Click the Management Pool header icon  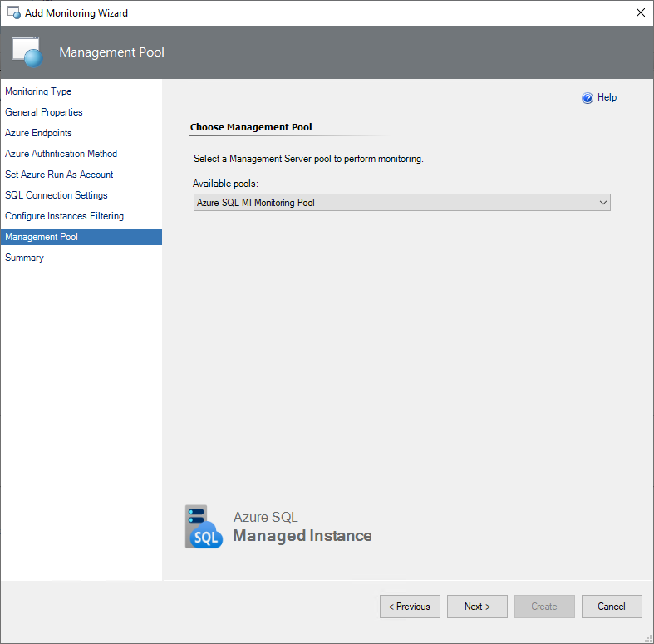pos(27,52)
